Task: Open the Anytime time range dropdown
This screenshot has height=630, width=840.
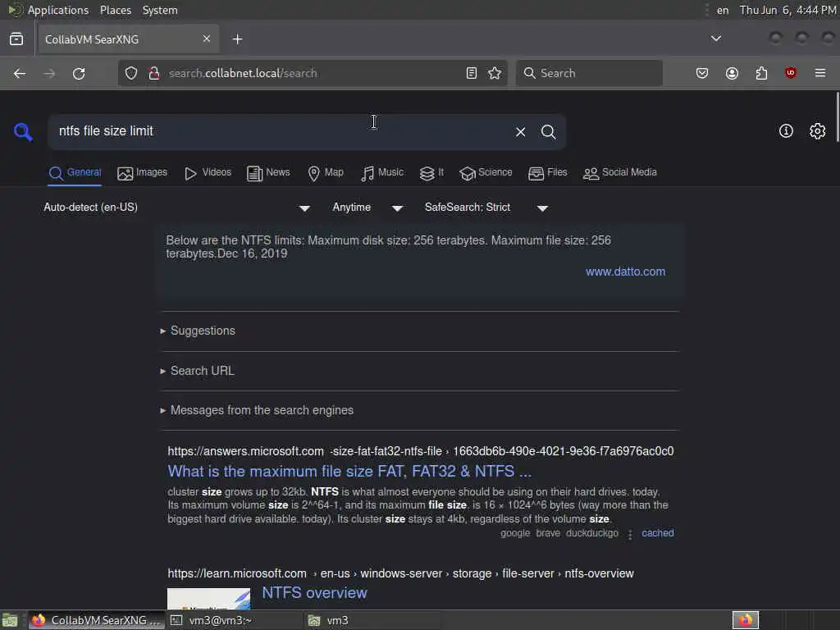Action: [367, 208]
